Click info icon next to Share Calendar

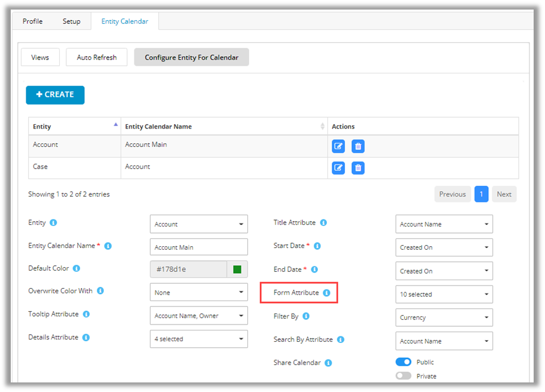coord(328,363)
